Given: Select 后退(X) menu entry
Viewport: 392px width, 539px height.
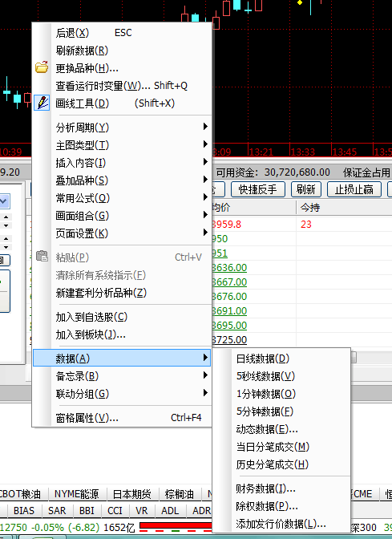Looking at the screenshot, I should [122, 33].
